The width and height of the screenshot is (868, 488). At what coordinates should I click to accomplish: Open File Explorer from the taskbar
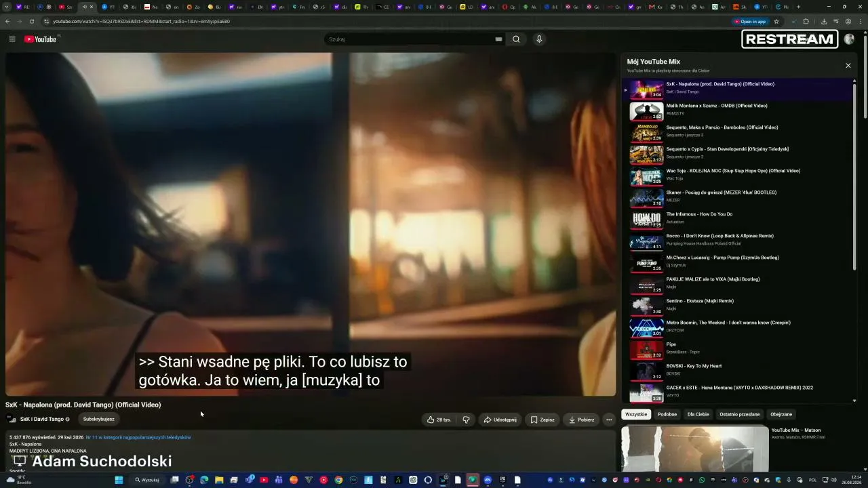219,480
